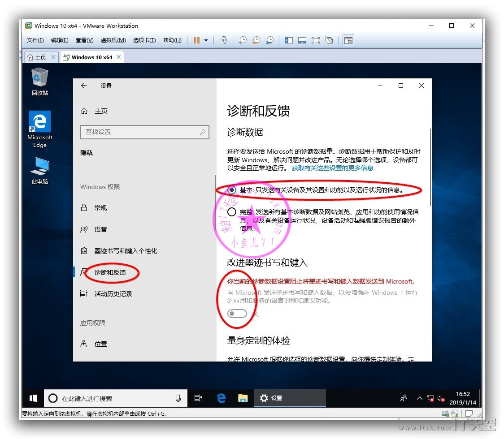Launch Edge from the taskbar
504x439 pixels.
pyautogui.click(x=221, y=398)
